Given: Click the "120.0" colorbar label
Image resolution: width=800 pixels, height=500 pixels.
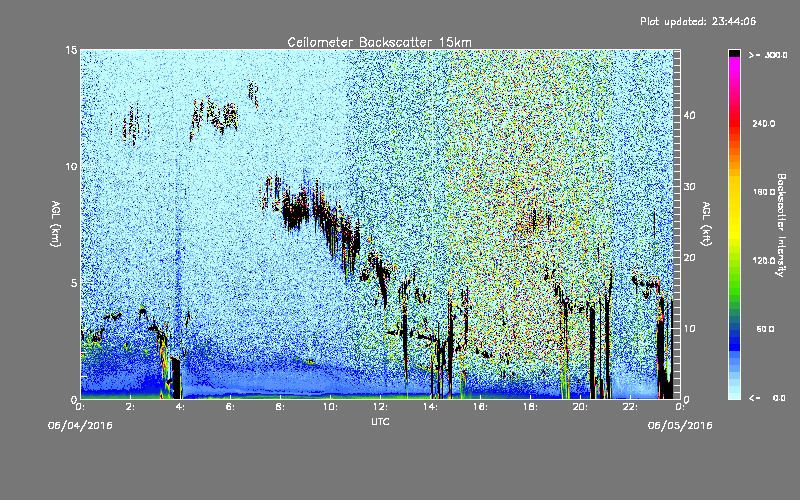Looking at the screenshot, I should pos(764,260).
